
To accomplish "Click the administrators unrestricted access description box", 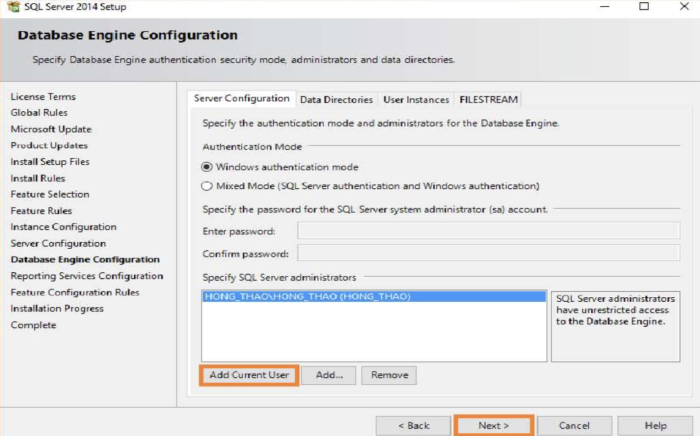I will coord(616,326).
